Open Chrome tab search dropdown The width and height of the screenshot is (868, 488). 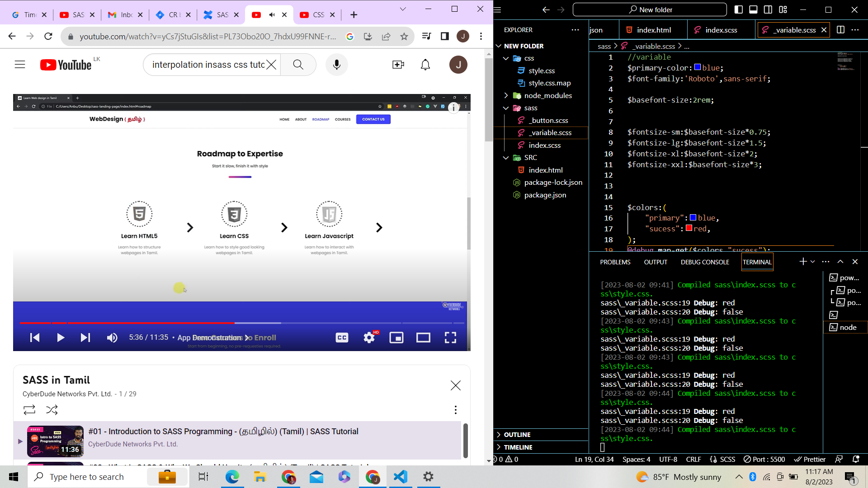(403, 9)
